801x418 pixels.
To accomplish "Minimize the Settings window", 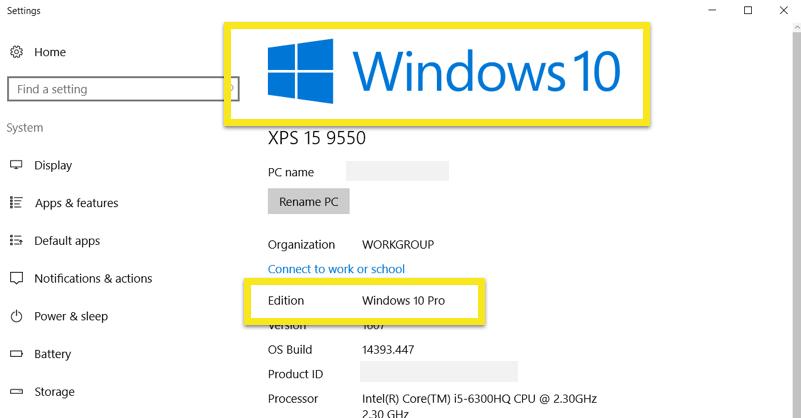I will click(x=712, y=10).
